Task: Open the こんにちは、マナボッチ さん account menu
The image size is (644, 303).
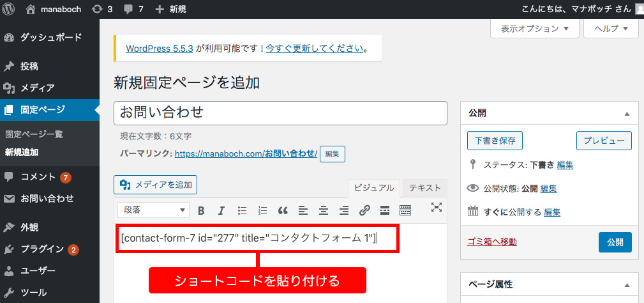Action: 576,9
